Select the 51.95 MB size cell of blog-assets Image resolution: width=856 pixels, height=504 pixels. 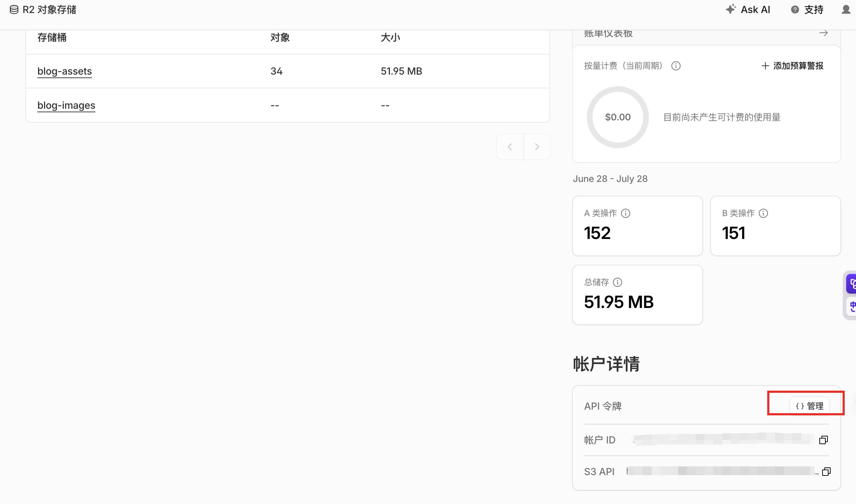tap(402, 71)
